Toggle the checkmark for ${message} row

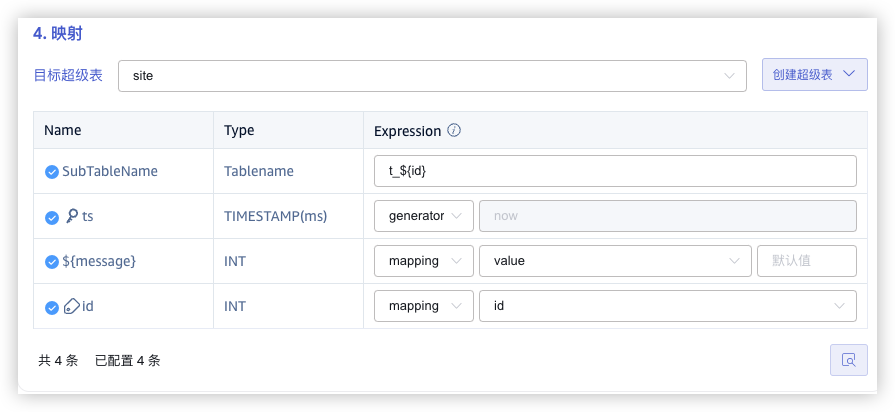pos(51,262)
